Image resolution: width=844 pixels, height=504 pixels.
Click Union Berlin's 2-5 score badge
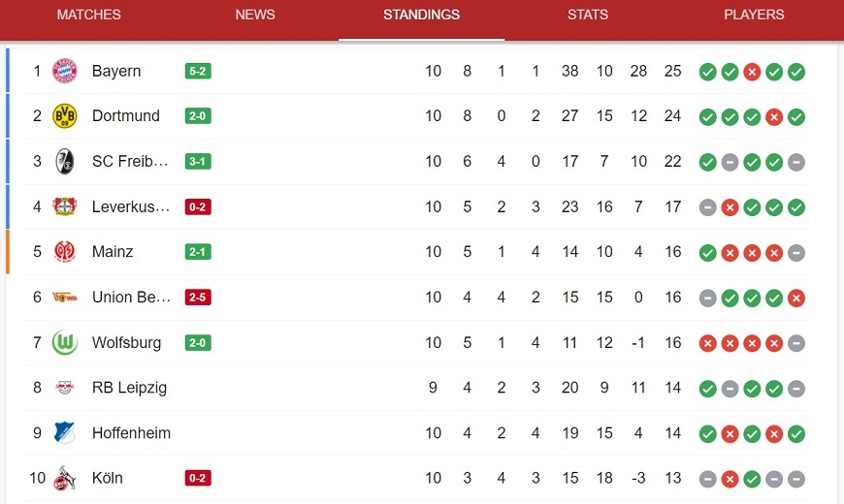click(x=198, y=298)
